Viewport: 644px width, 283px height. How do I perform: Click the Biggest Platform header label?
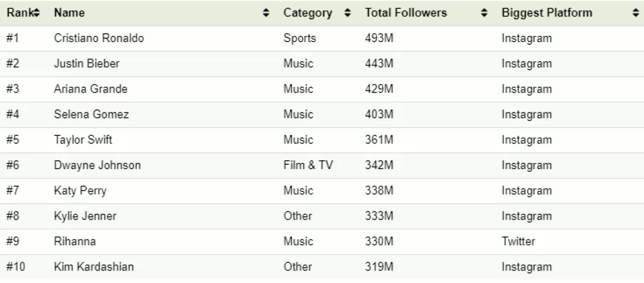547,13
